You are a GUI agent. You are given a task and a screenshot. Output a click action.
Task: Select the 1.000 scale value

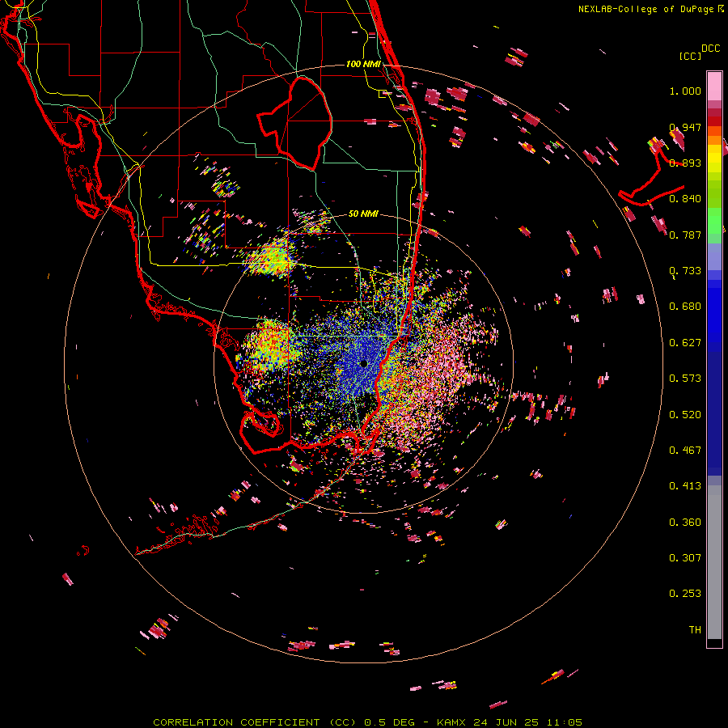point(685,91)
